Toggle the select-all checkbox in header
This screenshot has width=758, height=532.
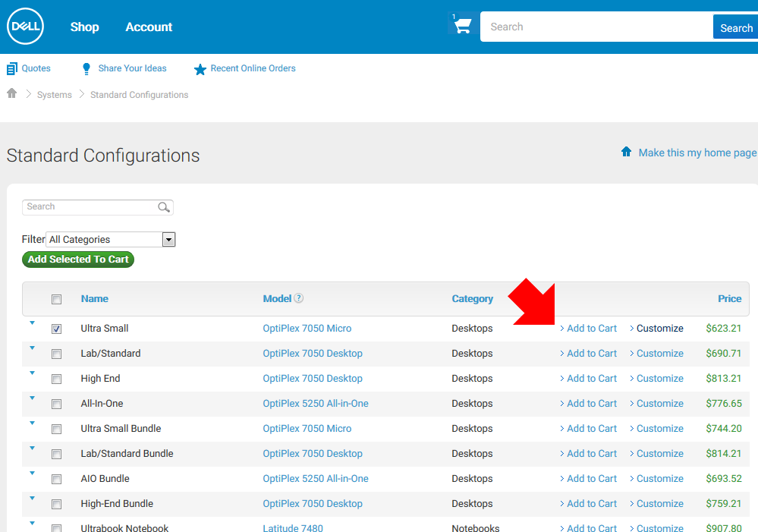point(57,300)
